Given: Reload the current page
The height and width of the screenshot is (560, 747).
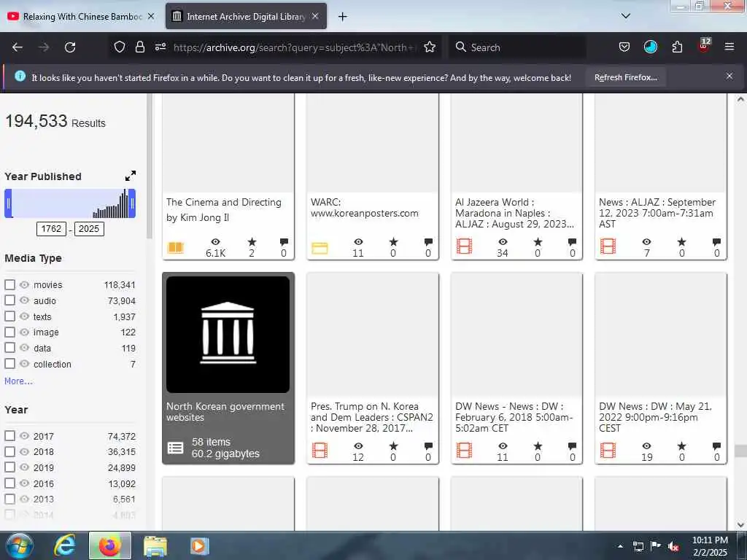Looking at the screenshot, I should tap(70, 47).
